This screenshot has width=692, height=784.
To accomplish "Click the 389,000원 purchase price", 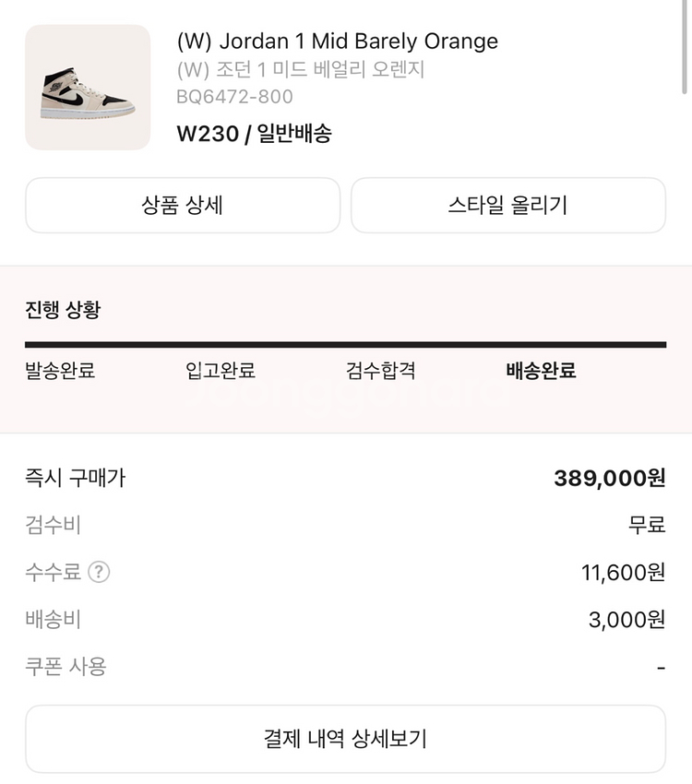I will 609,478.
